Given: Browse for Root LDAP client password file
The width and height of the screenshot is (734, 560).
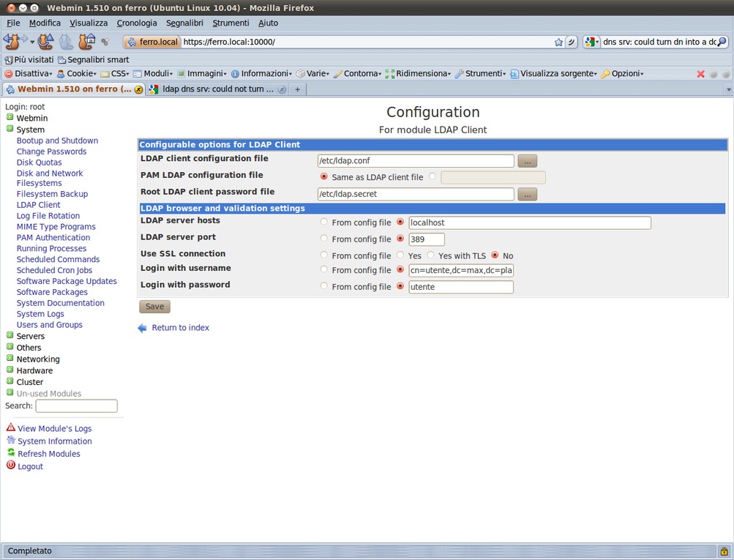Looking at the screenshot, I should tap(527, 194).
